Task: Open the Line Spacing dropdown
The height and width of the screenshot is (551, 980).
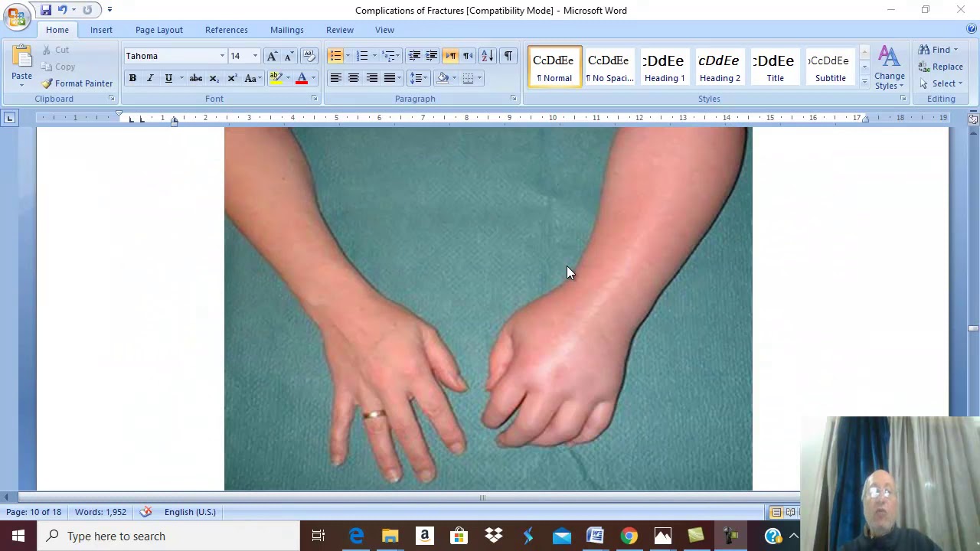Action: tap(418, 78)
